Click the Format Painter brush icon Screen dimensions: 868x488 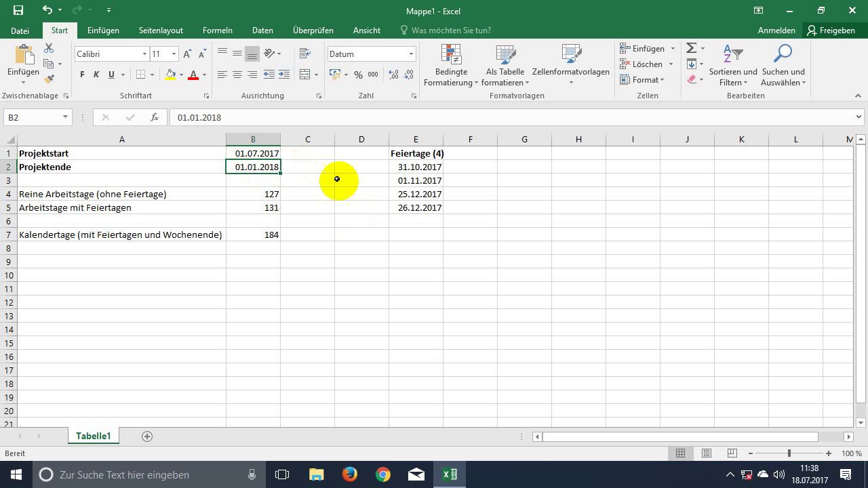[49, 79]
